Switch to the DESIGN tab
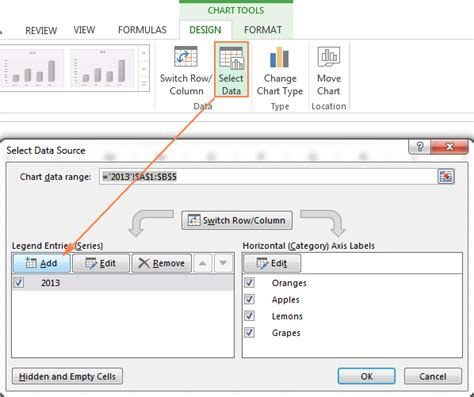 [205, 30]
